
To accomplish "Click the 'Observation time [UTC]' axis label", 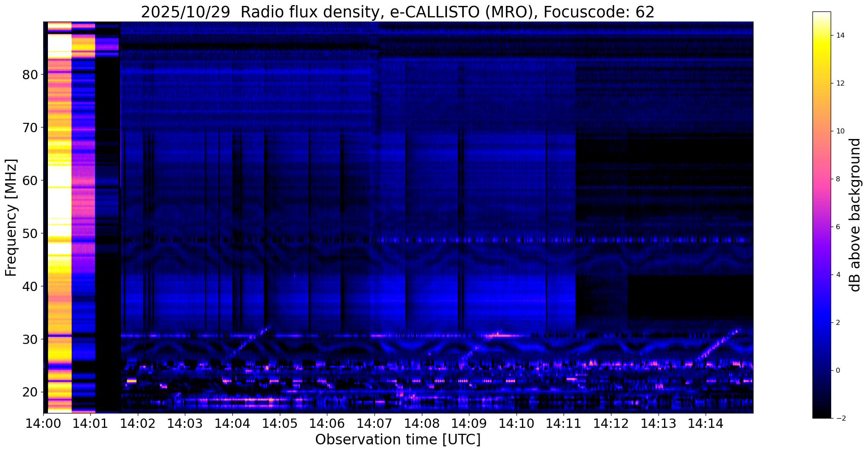I will 398,439.
